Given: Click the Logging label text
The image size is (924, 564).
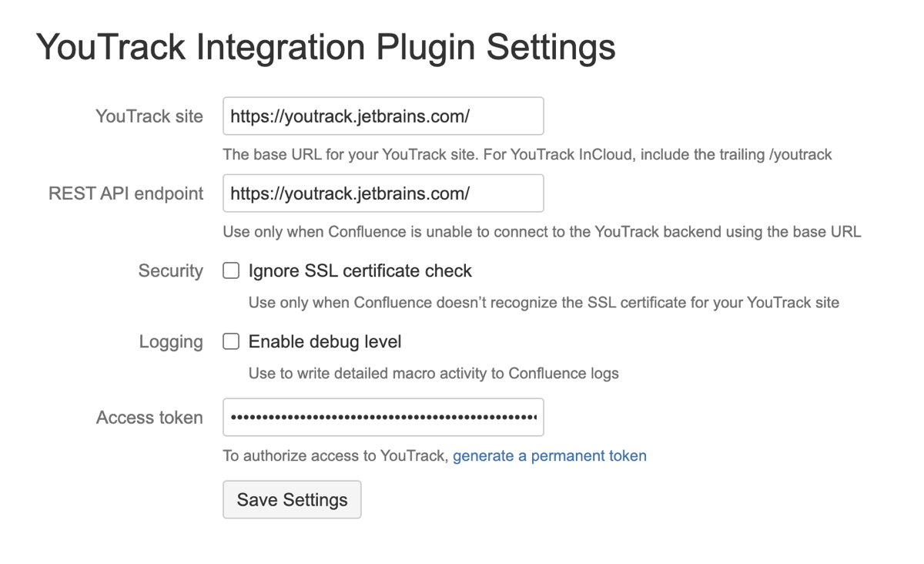Looking at the screenshot, I should pyautogui.click(x=171, y=341).
